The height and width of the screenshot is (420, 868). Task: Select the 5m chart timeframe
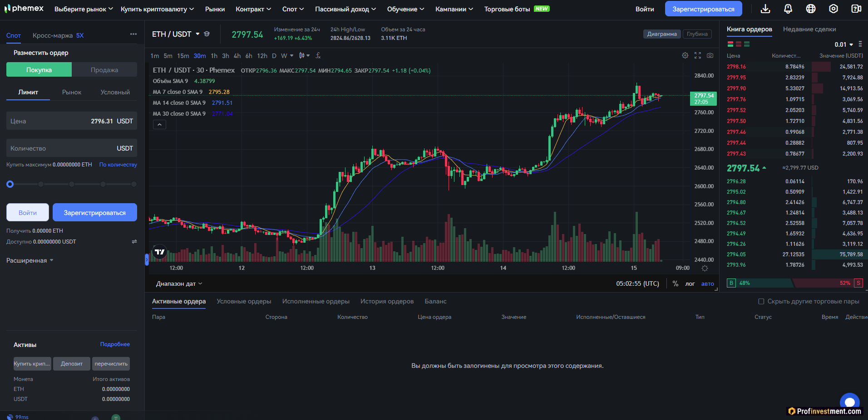(x=168, y=56)
